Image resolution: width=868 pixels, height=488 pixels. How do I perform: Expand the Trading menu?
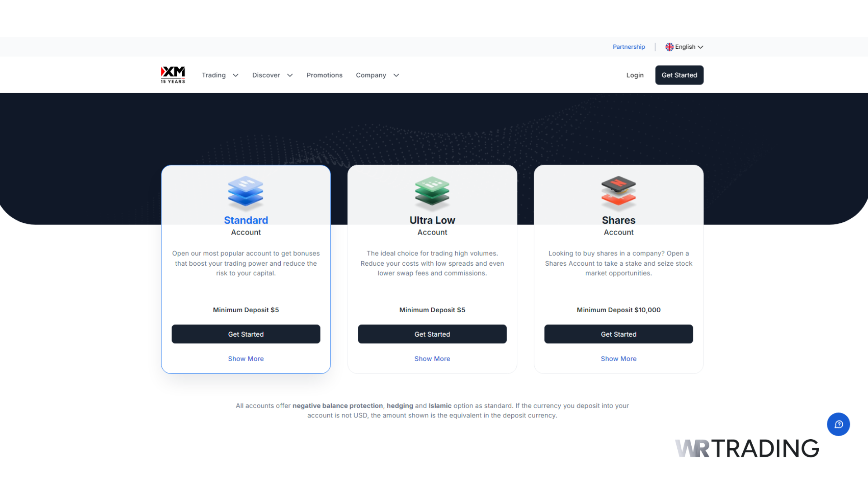pyautogui.click(x=213, y=75)
